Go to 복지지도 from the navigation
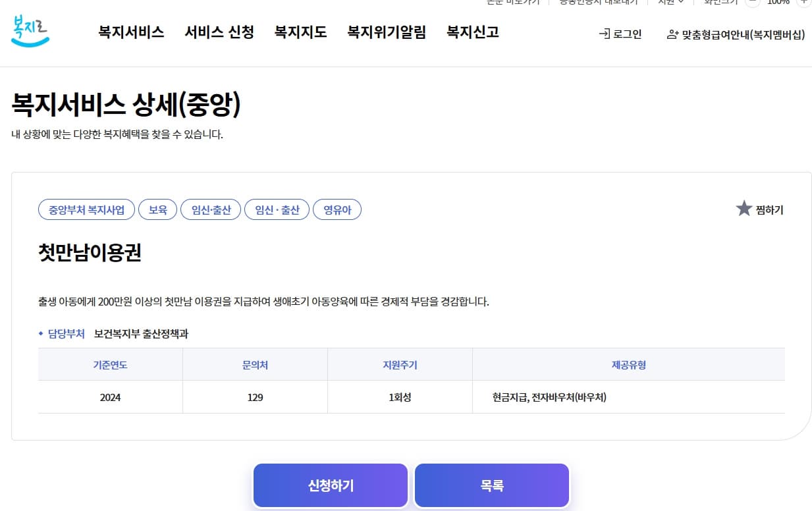The height and width of the screenshot is (511, 812). tap(300, 32)
